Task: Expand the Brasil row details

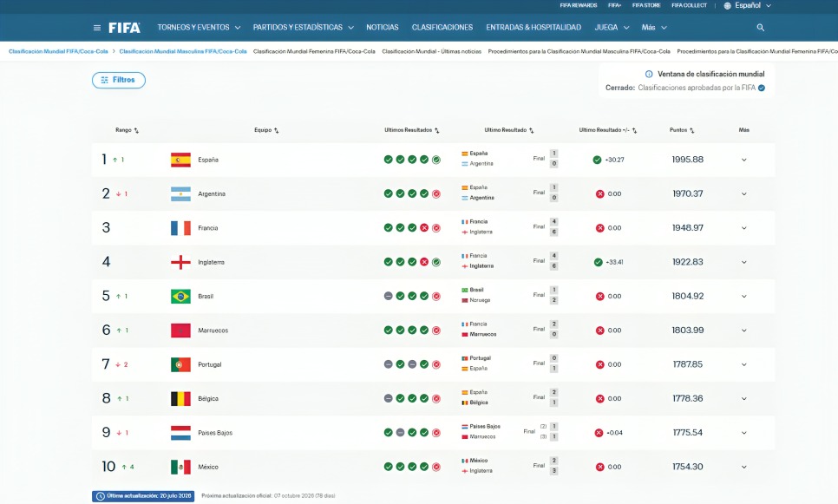Action: click(x=744, y=296)
